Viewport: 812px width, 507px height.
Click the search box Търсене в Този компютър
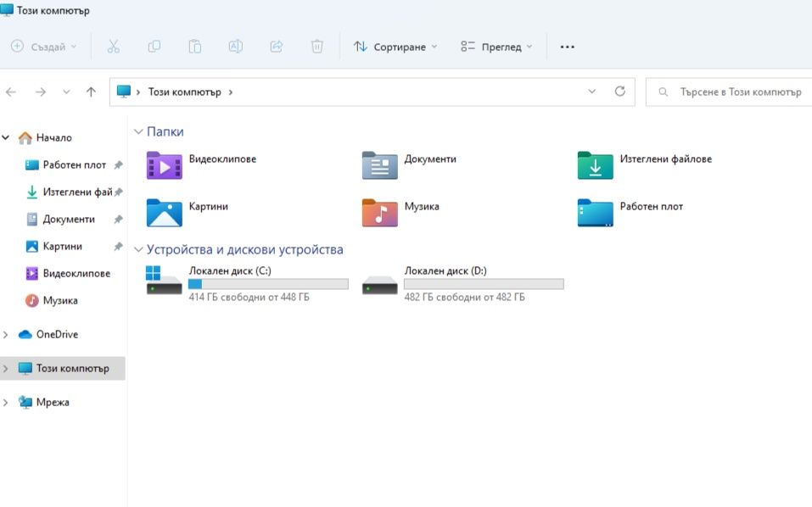point(729,92)
